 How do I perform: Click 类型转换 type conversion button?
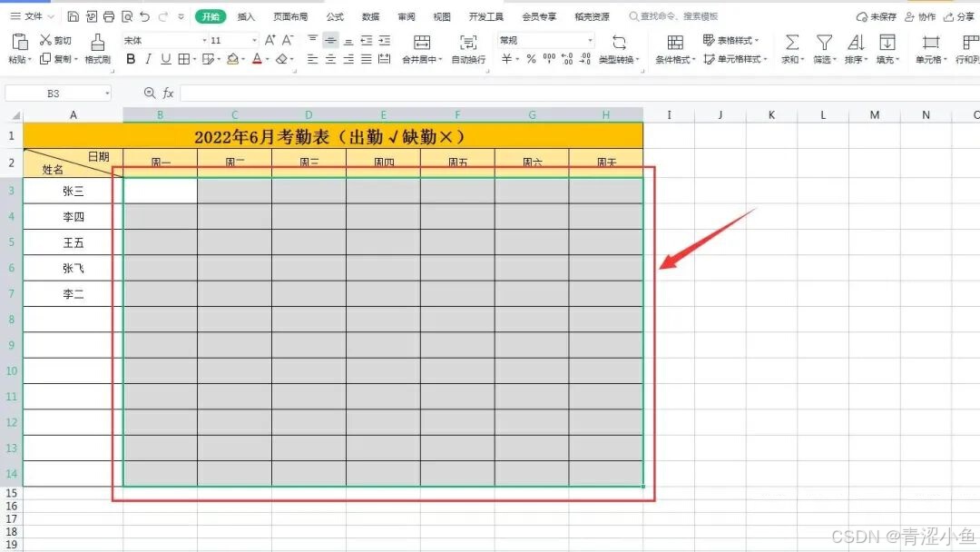(x=619, y=49)
